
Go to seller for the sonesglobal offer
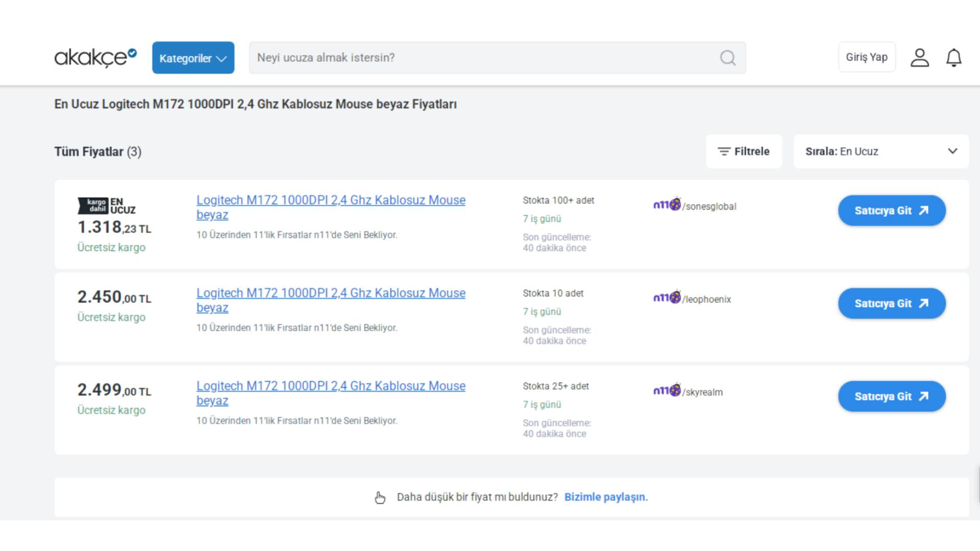[x=892, y=211]
